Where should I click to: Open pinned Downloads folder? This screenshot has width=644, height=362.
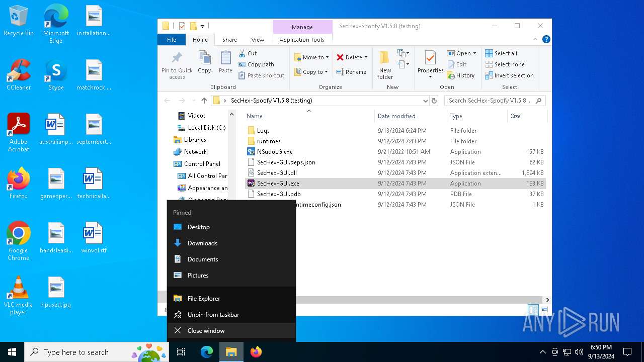[x=231, y=243]
